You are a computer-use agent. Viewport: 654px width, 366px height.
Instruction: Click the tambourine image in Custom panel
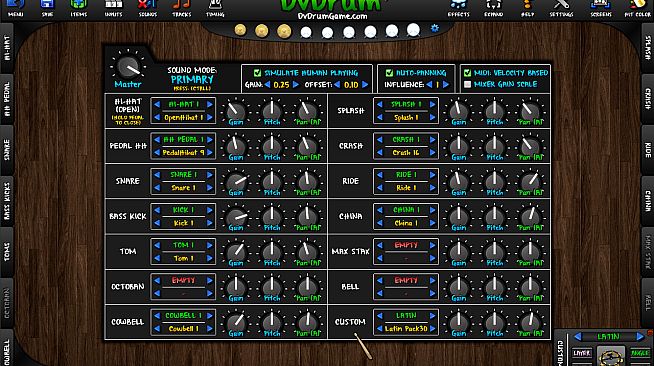coord(611,356)
